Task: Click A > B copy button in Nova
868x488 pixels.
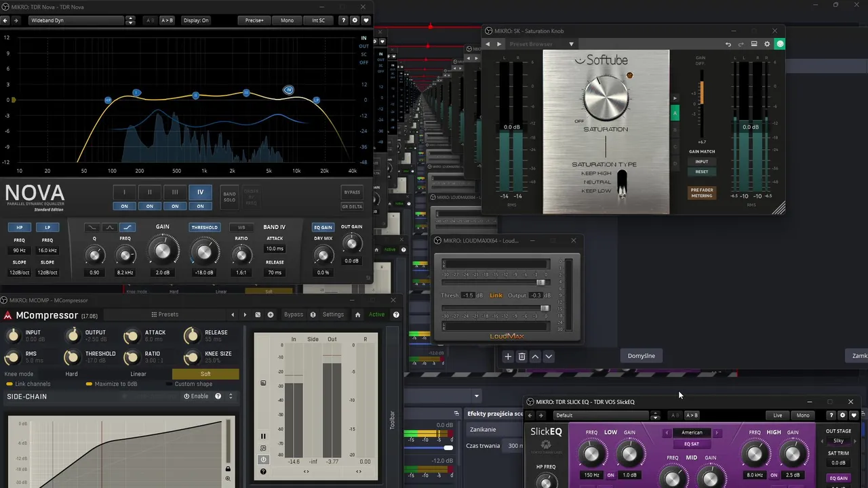Action: [167, 20]
